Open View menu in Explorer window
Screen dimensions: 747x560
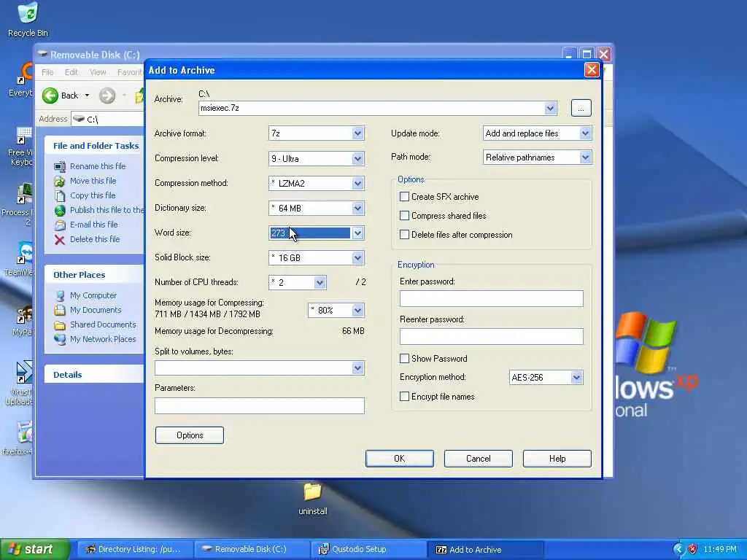point(98,72)
